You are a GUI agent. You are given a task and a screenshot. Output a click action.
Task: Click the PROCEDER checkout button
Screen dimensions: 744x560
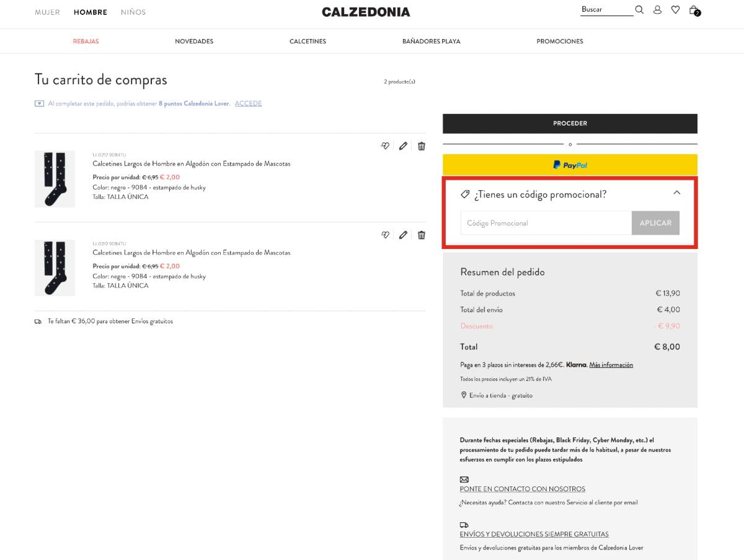tap(570, 123)
